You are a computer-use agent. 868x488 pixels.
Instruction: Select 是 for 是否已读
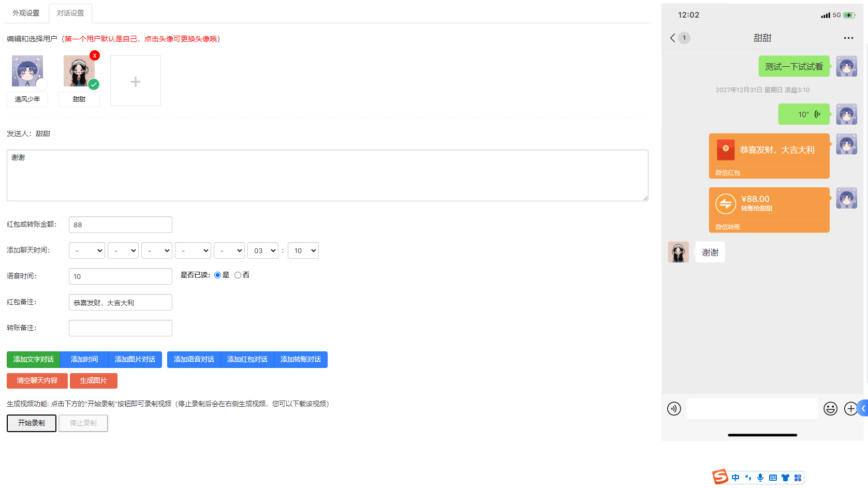pos(217,275)
